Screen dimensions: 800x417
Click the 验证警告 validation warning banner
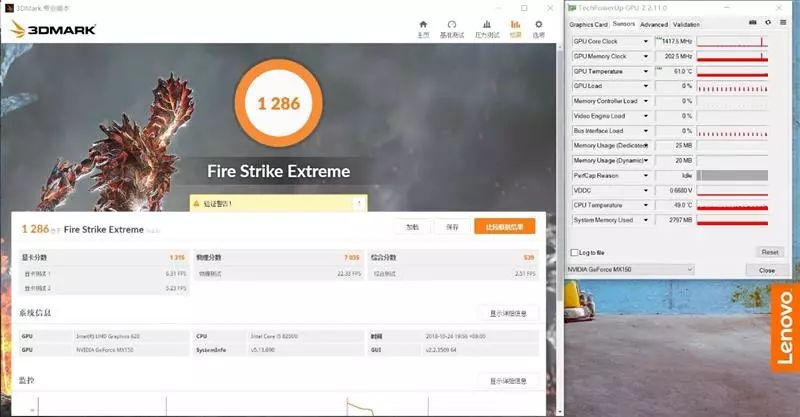point(279,203)
